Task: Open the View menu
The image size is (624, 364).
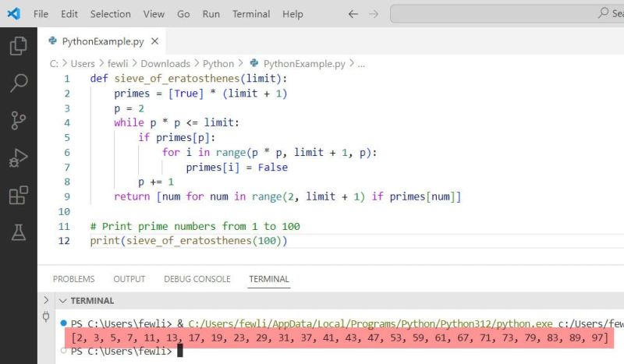Action: pos(154,14)
